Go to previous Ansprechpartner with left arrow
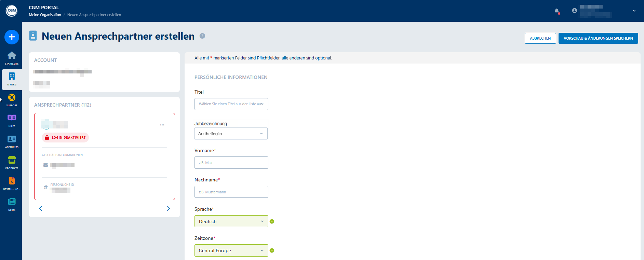Image resolution: width=644 pixels, height=260 pixels. point(41,208)
